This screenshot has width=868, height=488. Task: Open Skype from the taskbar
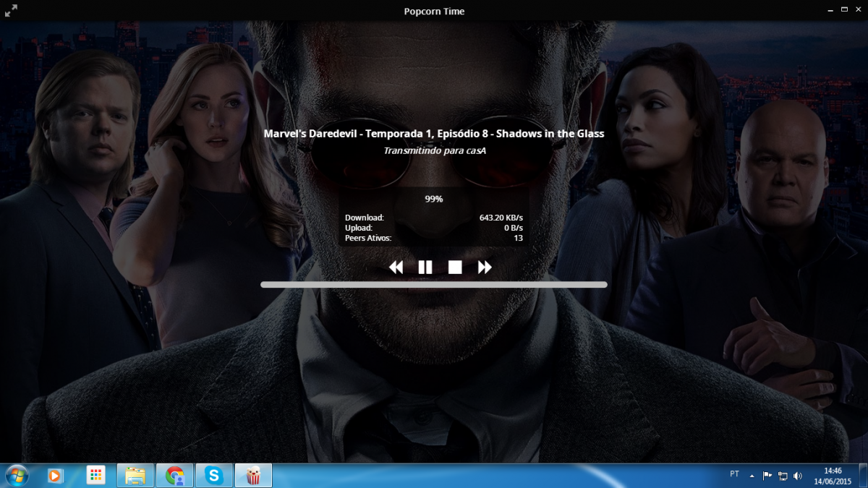[x=213, y=476]
